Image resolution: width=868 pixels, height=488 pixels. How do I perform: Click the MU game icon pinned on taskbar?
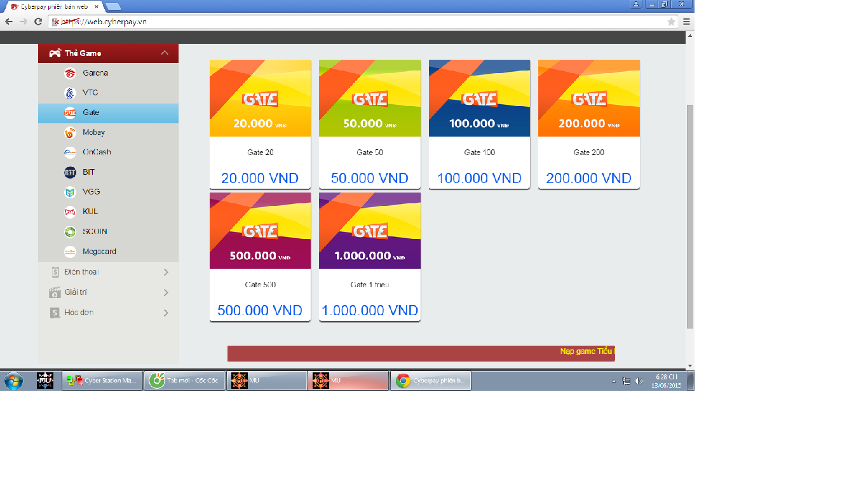(44, 381)
